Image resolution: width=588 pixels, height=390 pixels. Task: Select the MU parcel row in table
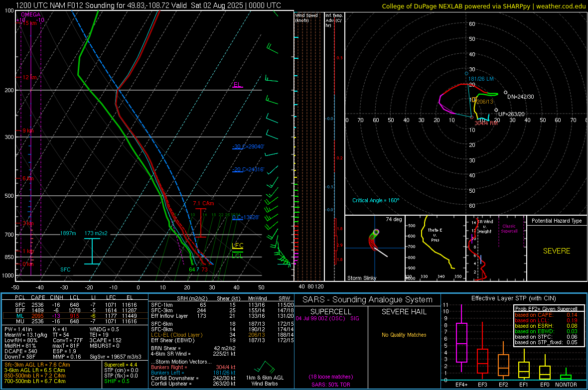point(75,321)
